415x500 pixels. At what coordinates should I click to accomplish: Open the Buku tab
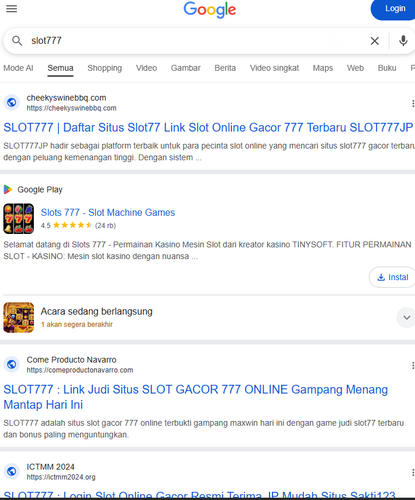click(x=387, y=68)
